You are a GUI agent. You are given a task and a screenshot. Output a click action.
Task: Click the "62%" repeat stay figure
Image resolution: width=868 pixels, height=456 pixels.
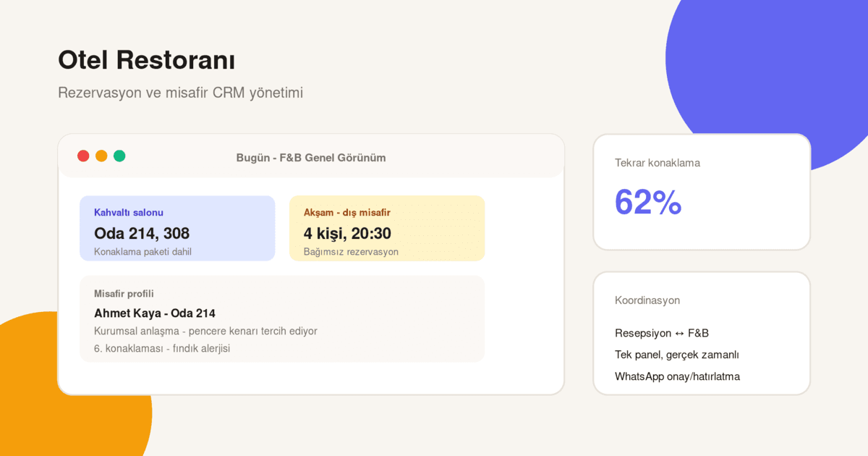click(648, 202)
